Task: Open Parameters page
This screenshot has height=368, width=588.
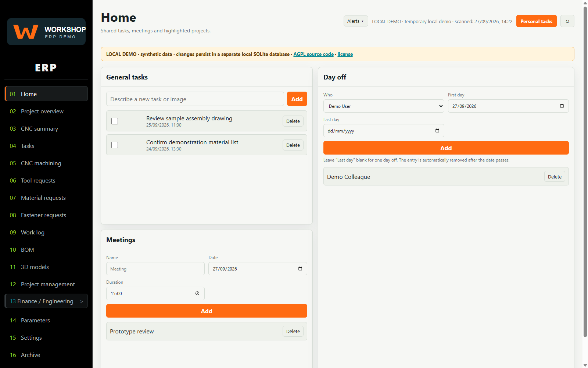Action: [x=46, y=320]
